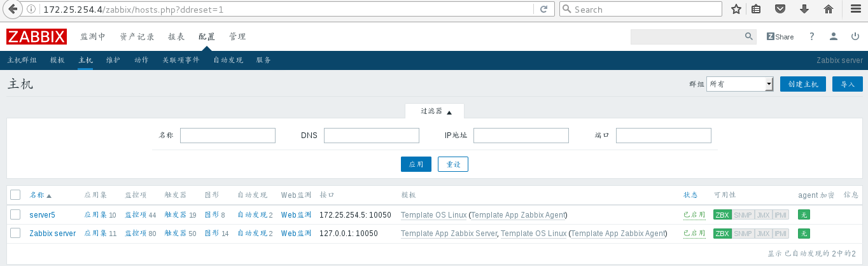Click the magnifier icon in the Zabbix search box
Screen dimensions: 868x266
point(748,36)
